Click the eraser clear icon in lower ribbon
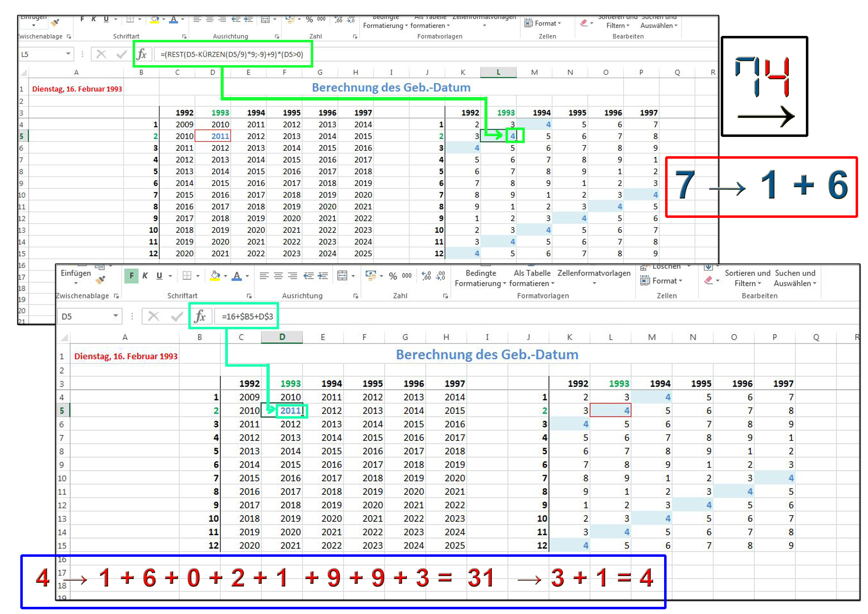The image size is (868, 614). point(708,280)
